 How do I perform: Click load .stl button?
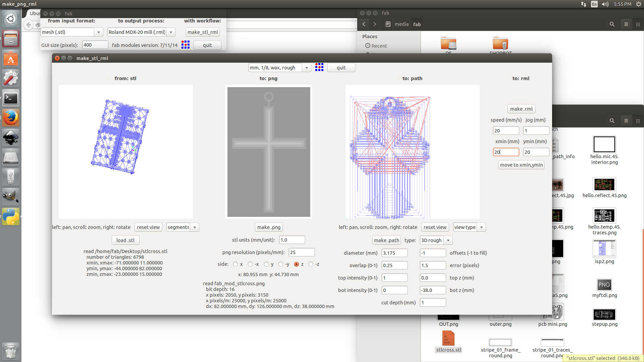pyautogui.click(x=125, y=240)
